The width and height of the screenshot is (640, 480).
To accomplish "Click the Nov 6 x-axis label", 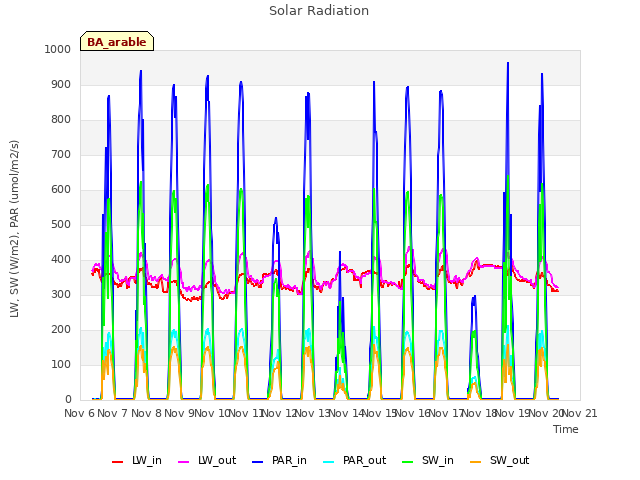I will 79,413.
